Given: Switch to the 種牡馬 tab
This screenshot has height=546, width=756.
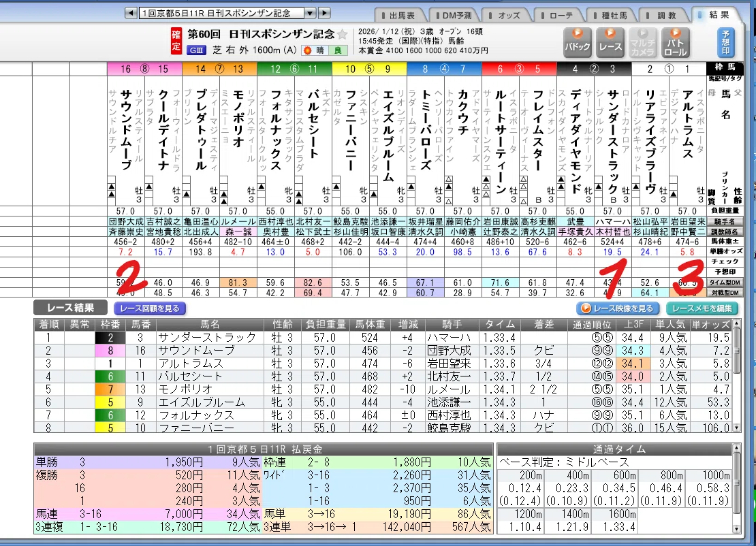Looking at the screenshot, I should [x=614, y=16].
